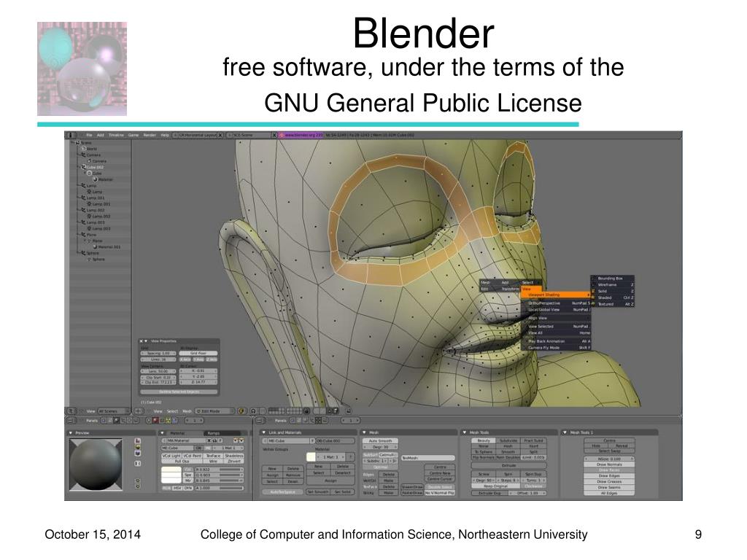Click the radiosity icon in shading sub-context buttons
The image size is (747, 560).
coord(169,421)
